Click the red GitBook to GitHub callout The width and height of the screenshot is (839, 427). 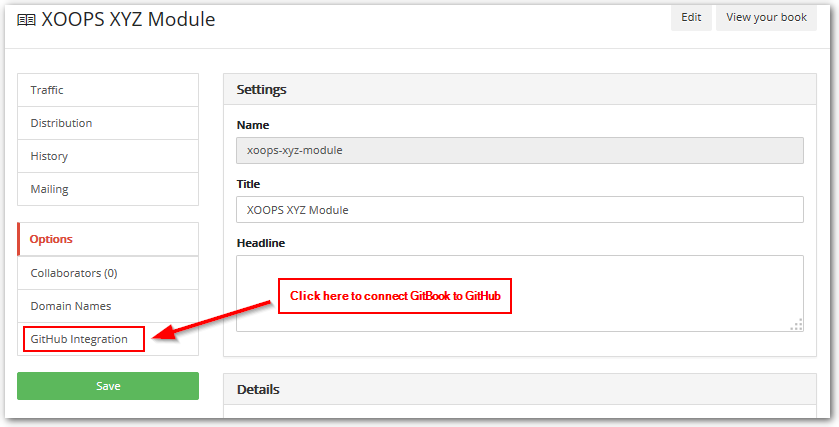point(395,296)
